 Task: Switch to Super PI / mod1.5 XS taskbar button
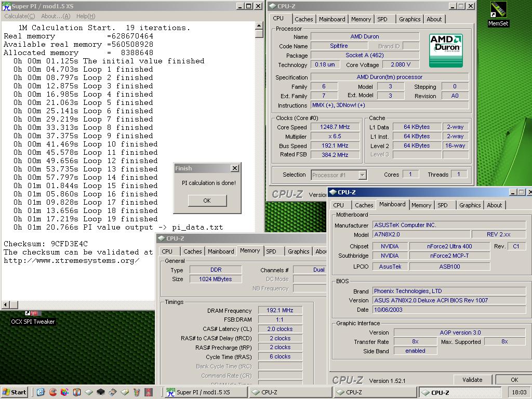pos(206,392)
